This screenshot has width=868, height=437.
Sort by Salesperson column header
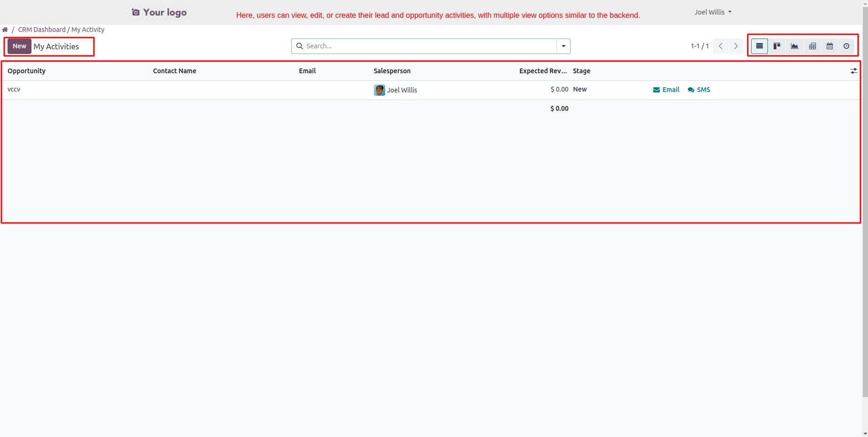click(392, 71)
